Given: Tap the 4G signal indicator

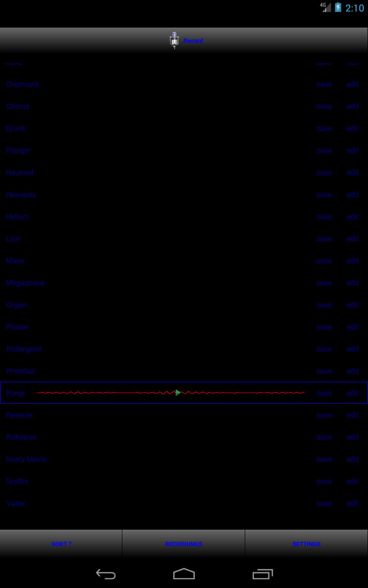Looking at the screenshot, I should click(326, 7).
